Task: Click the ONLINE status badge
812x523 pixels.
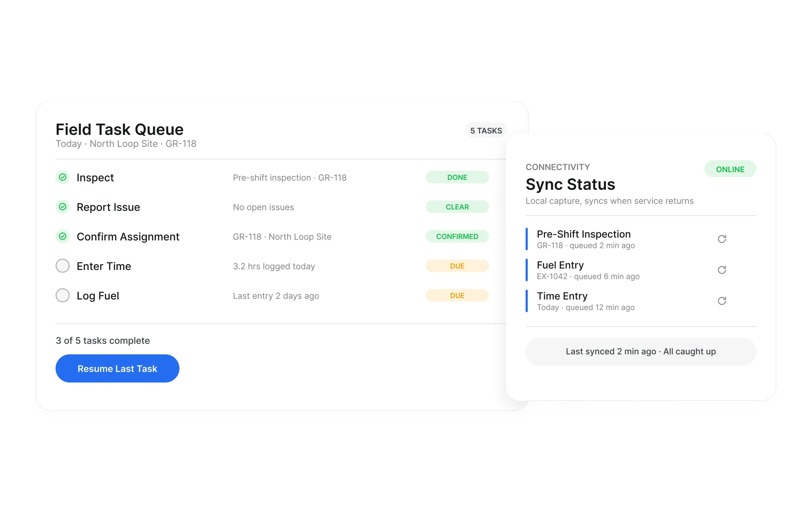Action: pyautogui.click(x=730, y=169)
